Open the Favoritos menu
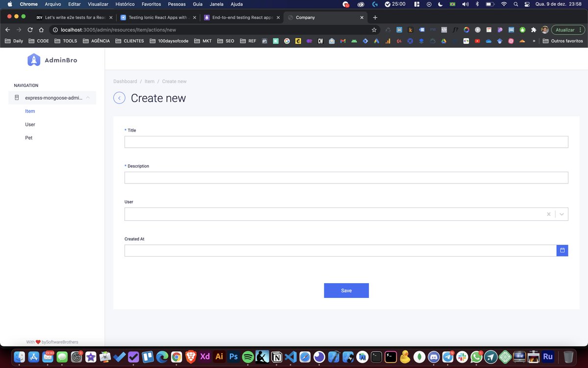 coord(151,4)
